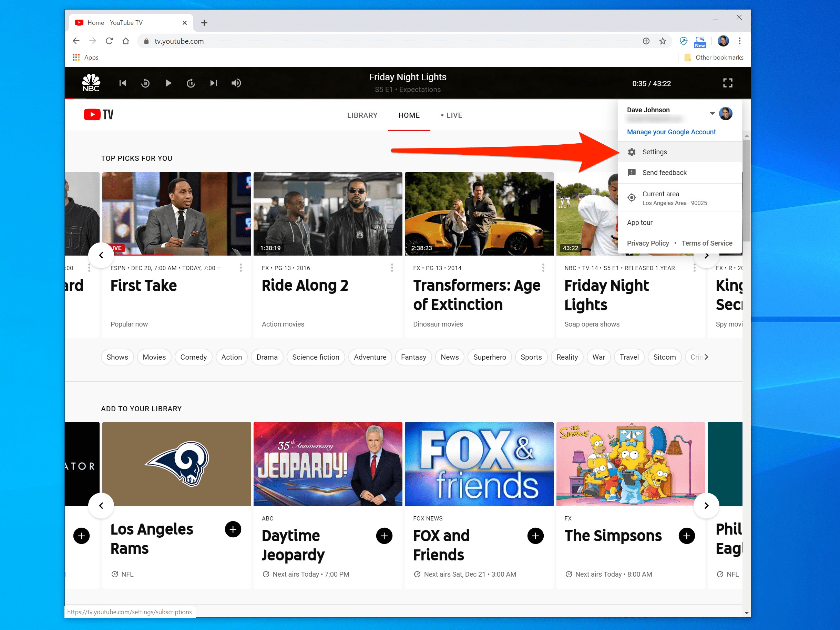The image size is (840, 630).
Task: Play the Friday Night Lights video
Action: 168,83
